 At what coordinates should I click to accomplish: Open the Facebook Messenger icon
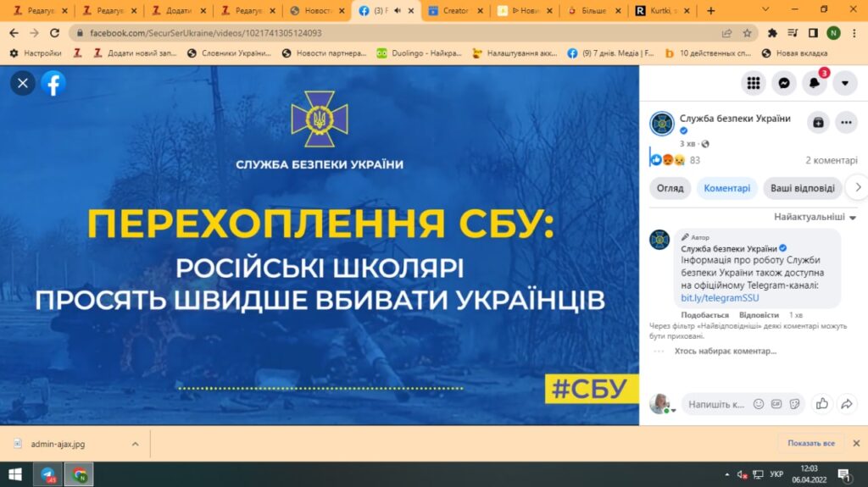pos(784,83)
